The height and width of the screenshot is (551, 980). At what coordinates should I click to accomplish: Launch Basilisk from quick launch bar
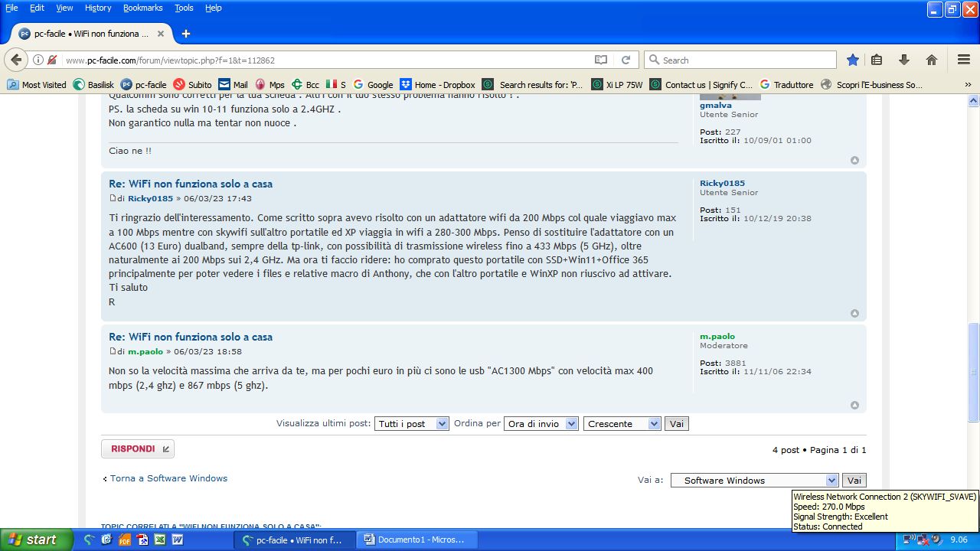90,540
